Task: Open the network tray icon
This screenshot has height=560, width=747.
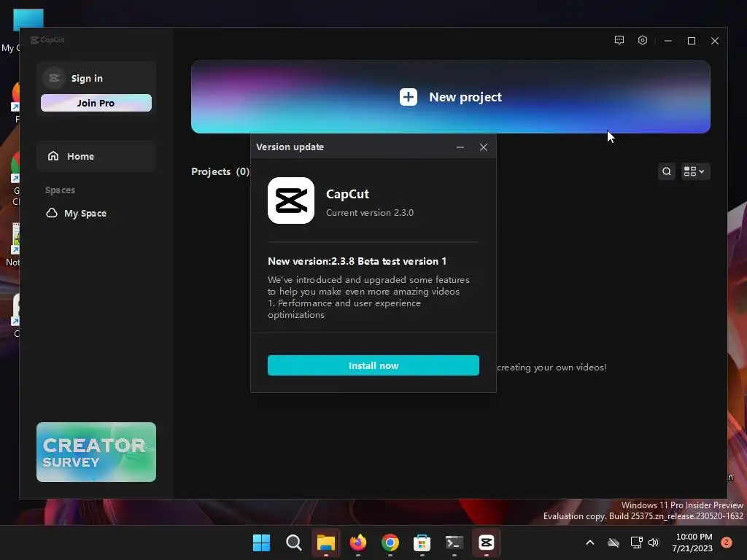Action: (x=636, y=542)
